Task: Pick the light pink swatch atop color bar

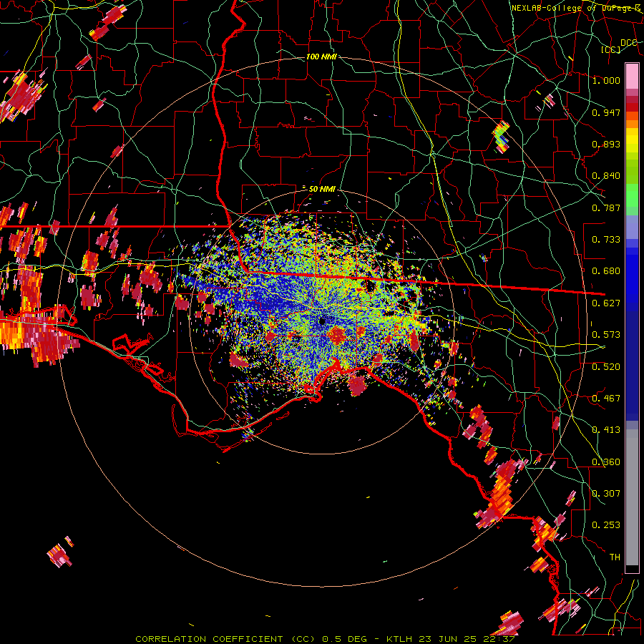Action: (x=632, y=76)
